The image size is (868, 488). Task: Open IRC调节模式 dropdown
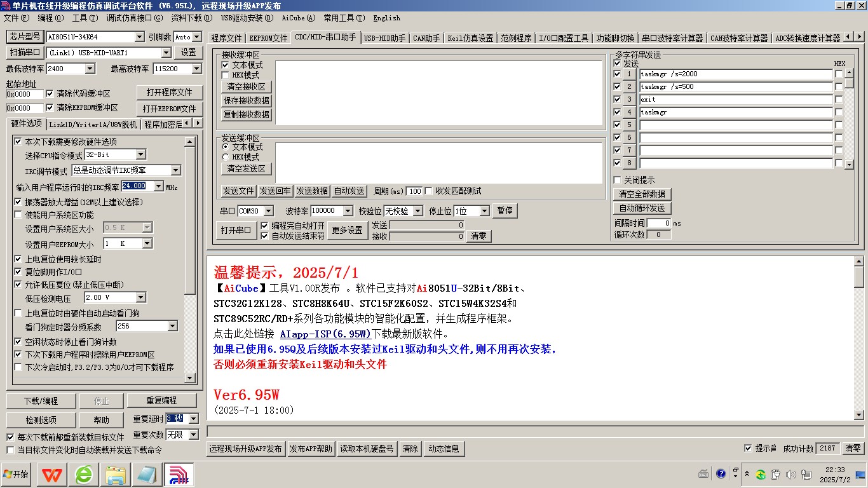coord(176,170)
